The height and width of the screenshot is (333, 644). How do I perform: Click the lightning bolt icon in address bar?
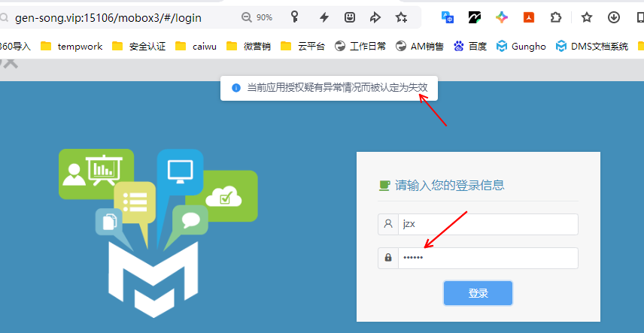tap(324, 17)
